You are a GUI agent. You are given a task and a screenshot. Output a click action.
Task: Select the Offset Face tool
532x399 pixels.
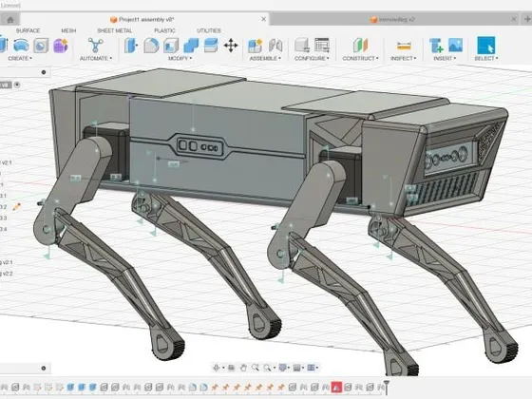pos(211,46)
